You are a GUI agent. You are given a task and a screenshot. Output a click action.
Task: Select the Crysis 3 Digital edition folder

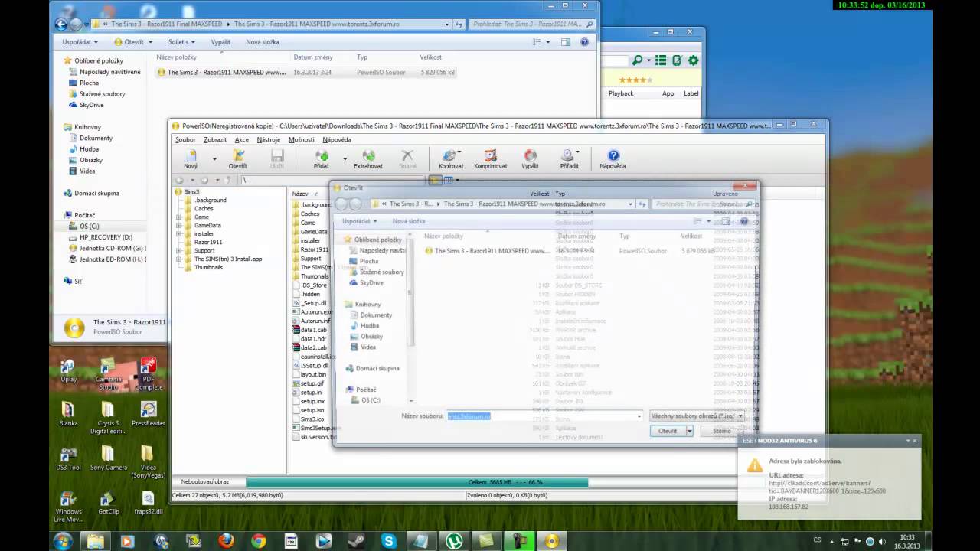click(x=108, y=418)
